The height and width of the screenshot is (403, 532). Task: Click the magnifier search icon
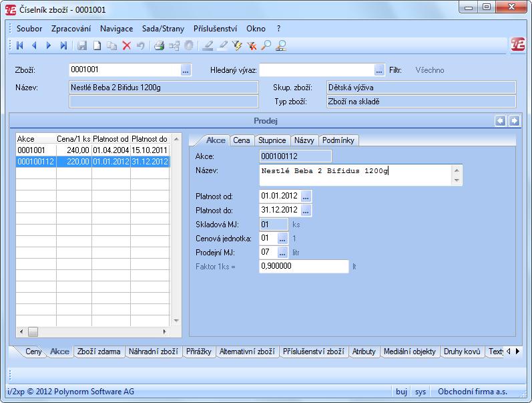266,45
